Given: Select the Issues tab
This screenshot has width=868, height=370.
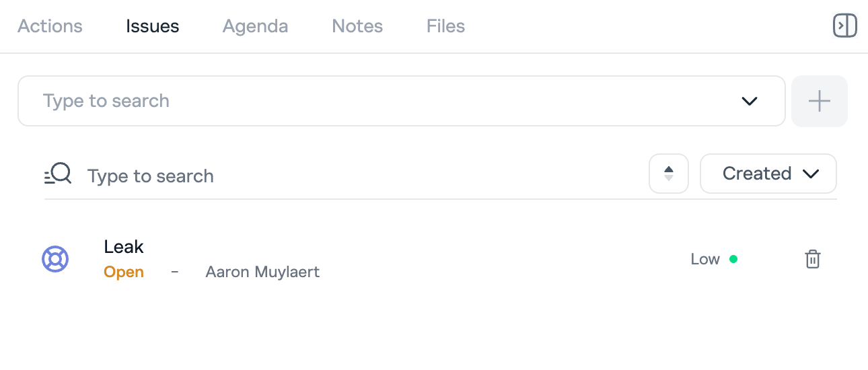Looking at the screenshot, I should coord(153,26).
